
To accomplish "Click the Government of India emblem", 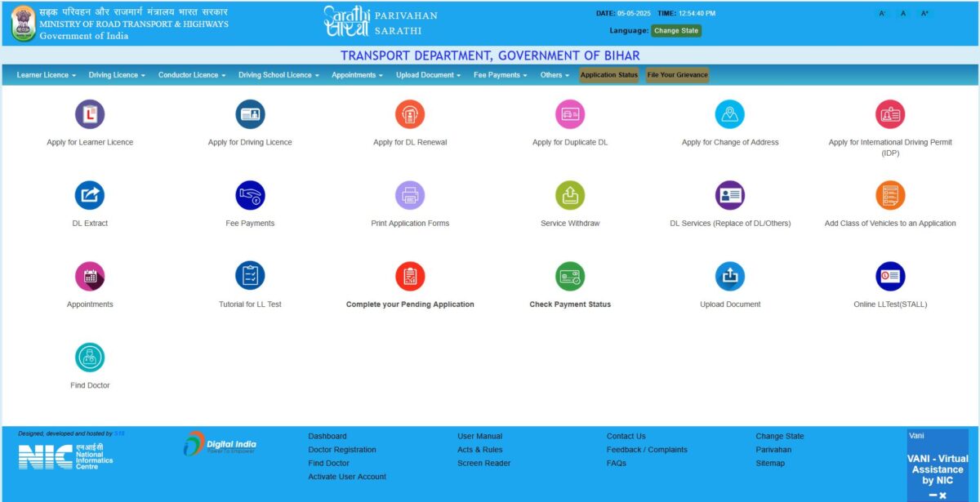I will click(24, 24).
